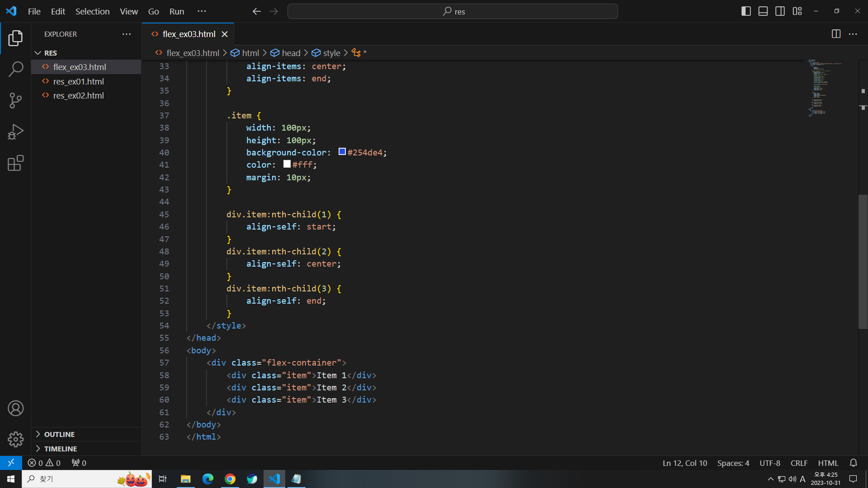Viewport: 868px width, 488px height.
Task: Toggle the bottom Panel visibility
Action: (x=763, y=11)
